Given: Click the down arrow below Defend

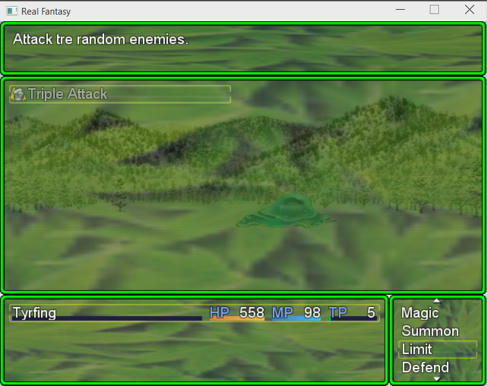Looking at the screenshot, I should pyautogui.click(x=437, y=379).
